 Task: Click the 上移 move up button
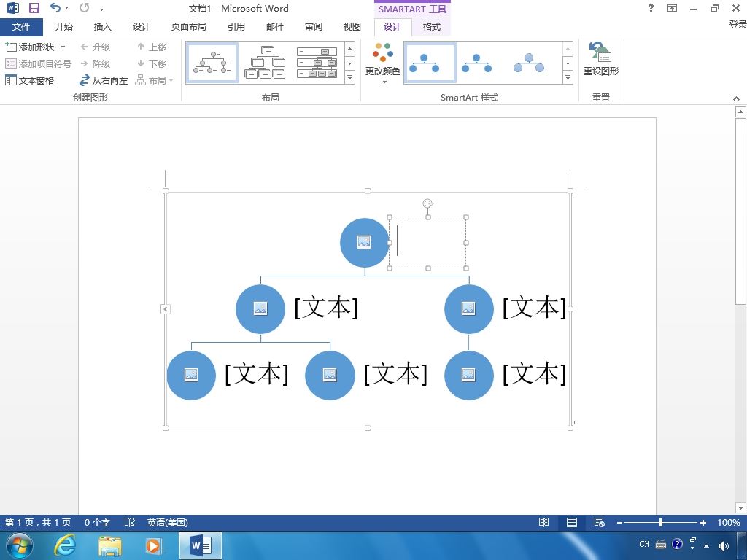[x=152, y=47]
